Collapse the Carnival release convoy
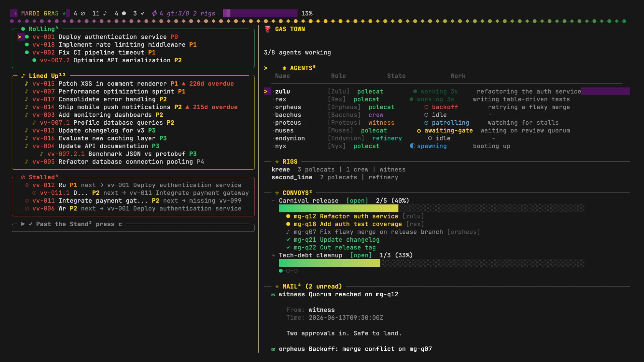 coord(273,201)
